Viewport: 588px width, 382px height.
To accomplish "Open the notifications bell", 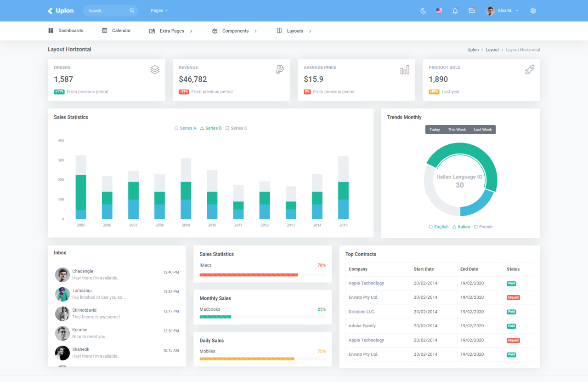I will pos(455,11).
